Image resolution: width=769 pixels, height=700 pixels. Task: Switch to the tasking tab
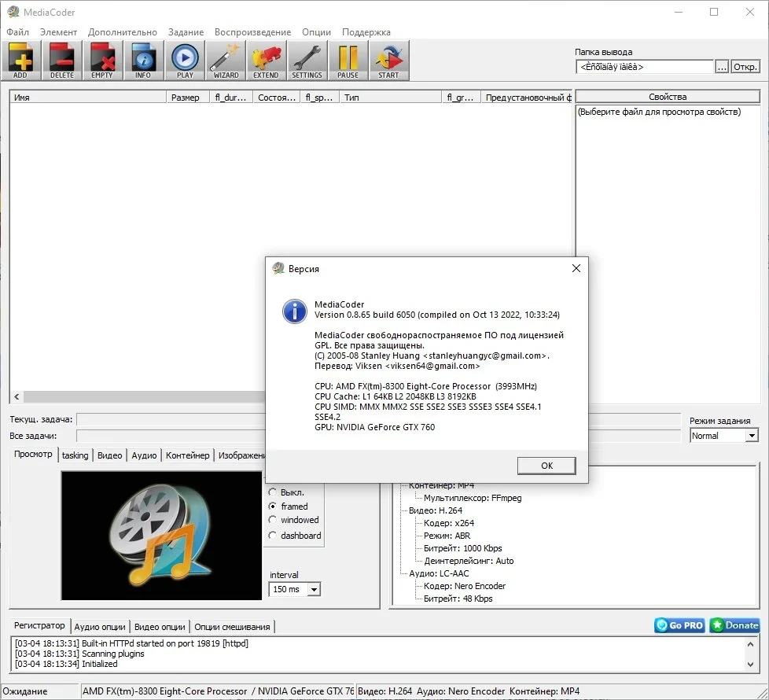pos(75,455)
